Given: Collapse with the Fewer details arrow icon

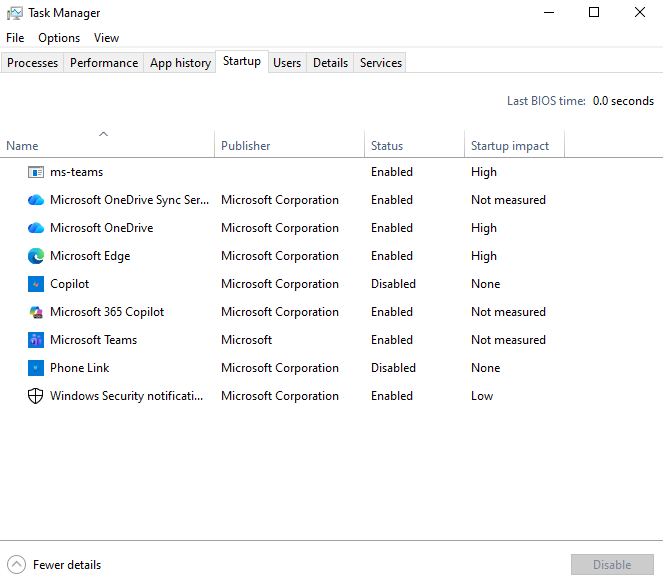Looking at the screenshot, I should [16, 564].
